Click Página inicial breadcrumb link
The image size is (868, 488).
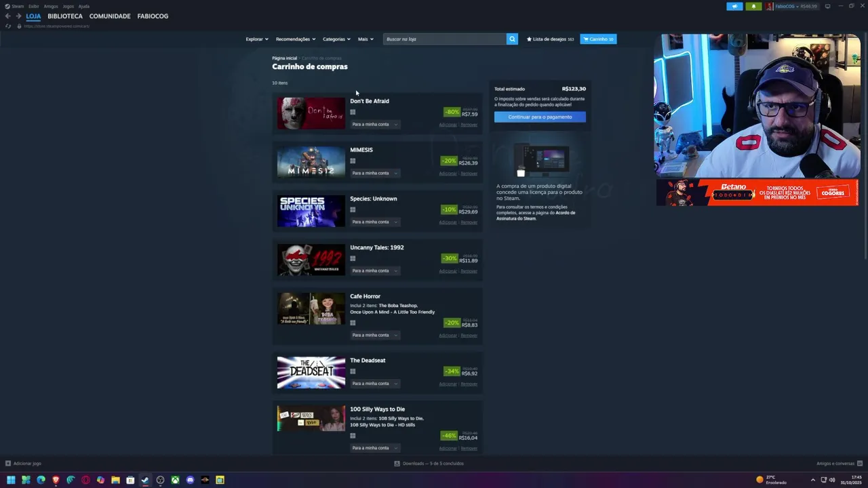coord(285,58)
